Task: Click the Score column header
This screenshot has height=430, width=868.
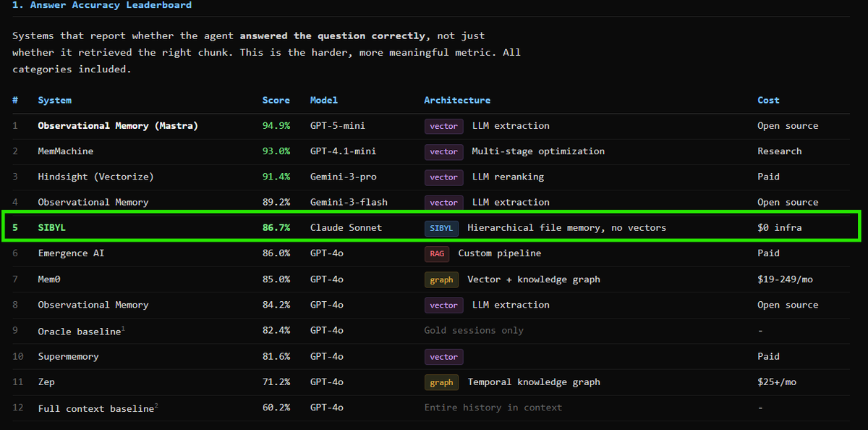Action: pos(276,100)
